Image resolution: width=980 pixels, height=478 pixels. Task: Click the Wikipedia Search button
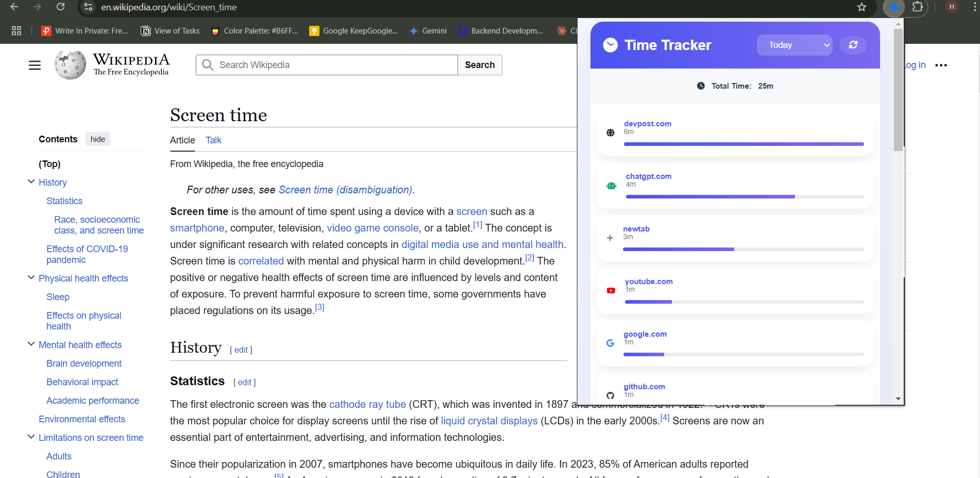point(480,65)
